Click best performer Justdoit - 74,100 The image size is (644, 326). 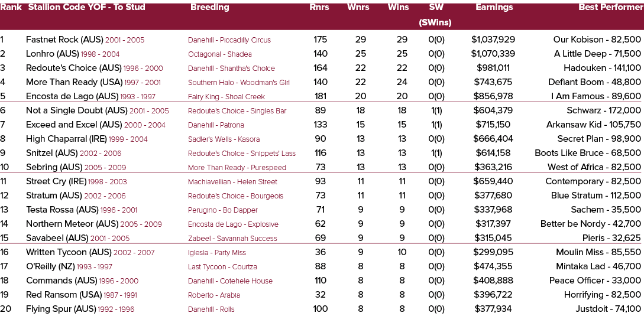pyautogui.click(x=608, y=309)
